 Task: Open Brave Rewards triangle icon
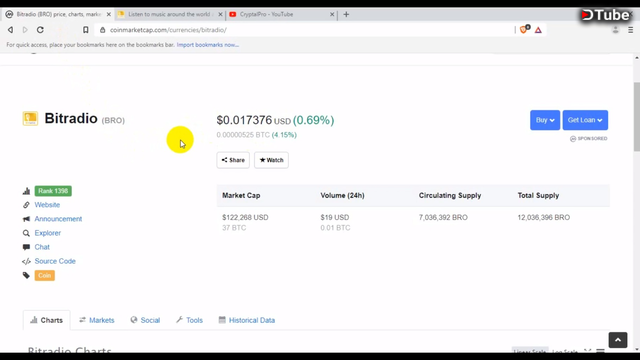(x=538, y=30)
